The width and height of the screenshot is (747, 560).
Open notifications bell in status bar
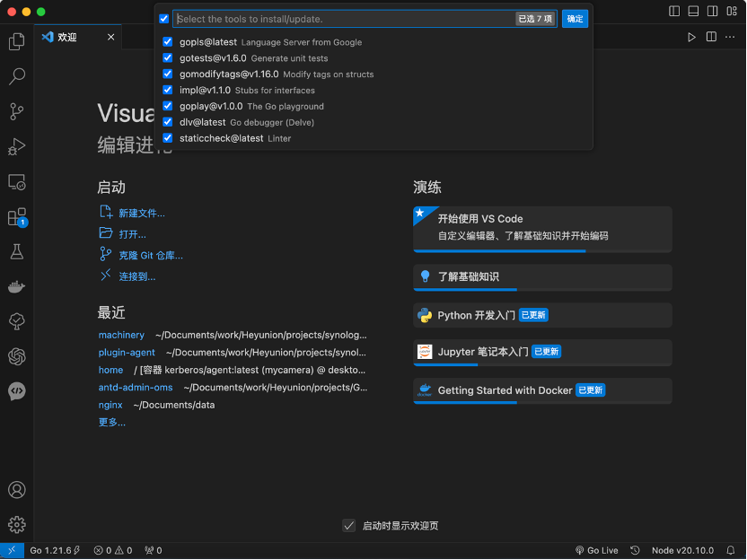click(x=730, y=550)
